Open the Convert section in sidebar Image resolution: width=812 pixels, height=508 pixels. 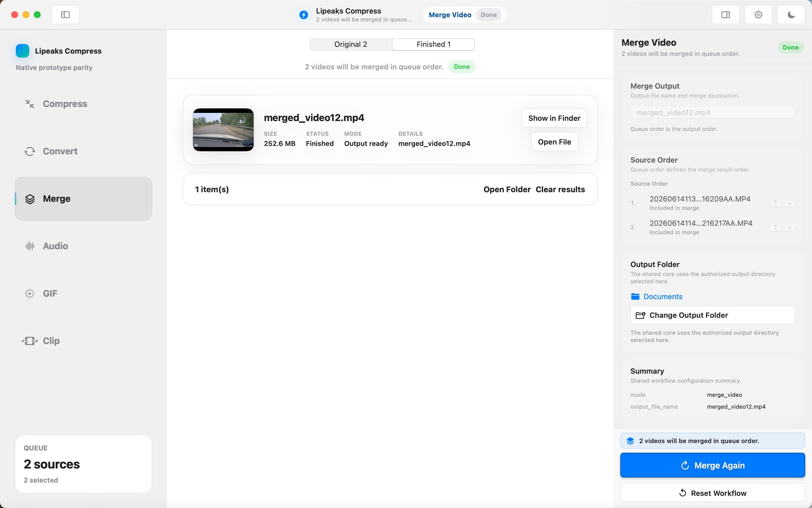(x=83, y=151)
